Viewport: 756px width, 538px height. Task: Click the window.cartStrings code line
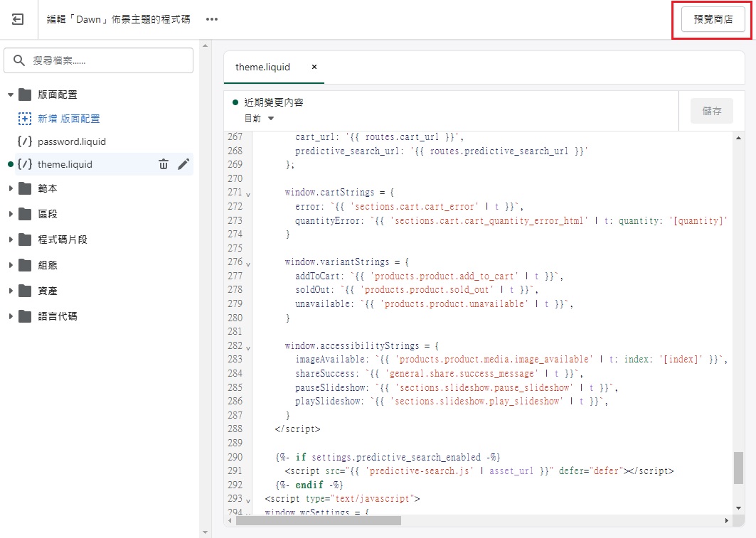pyautogui.click(x=339, y=192)
